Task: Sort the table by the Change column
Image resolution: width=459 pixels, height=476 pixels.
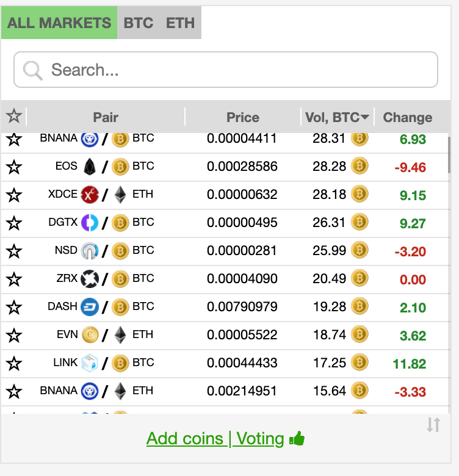Action: pos(407,117)
